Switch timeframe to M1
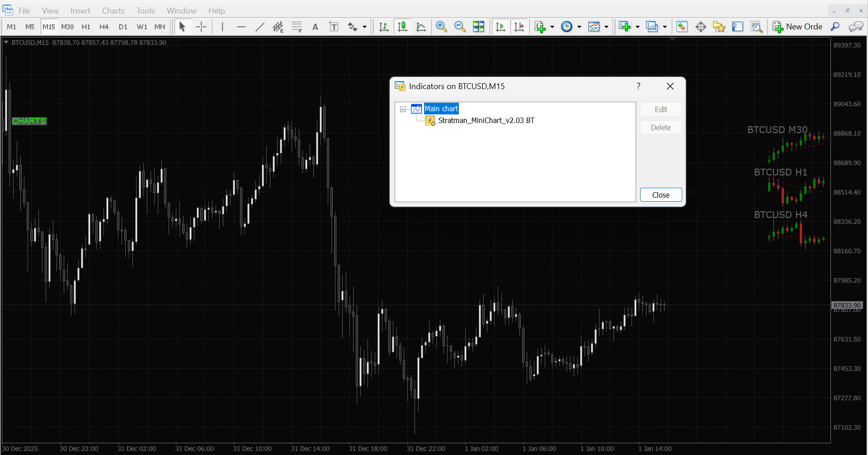 [11, 27]
